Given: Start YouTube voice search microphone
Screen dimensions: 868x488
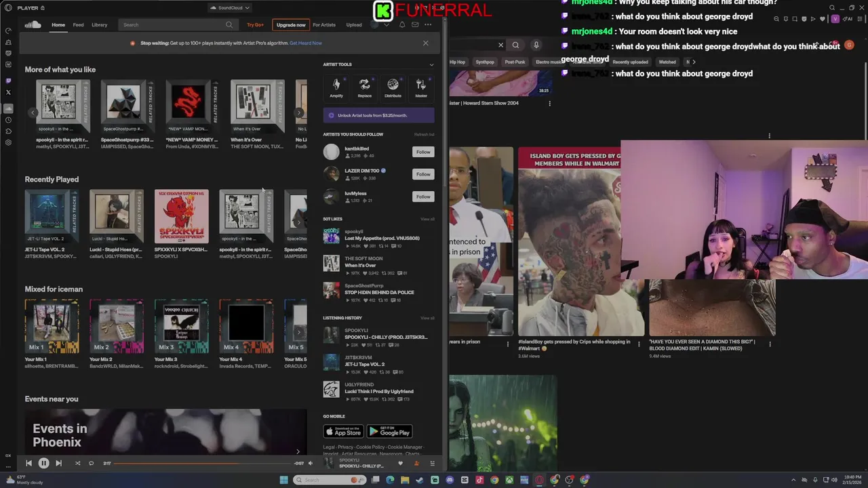Looking at the screenshot, I should pos(536,45).
